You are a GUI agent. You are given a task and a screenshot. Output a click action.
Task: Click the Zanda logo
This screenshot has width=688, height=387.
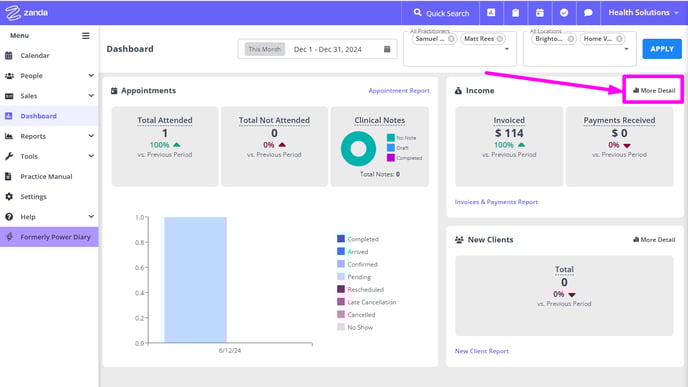tap(26, 13)
